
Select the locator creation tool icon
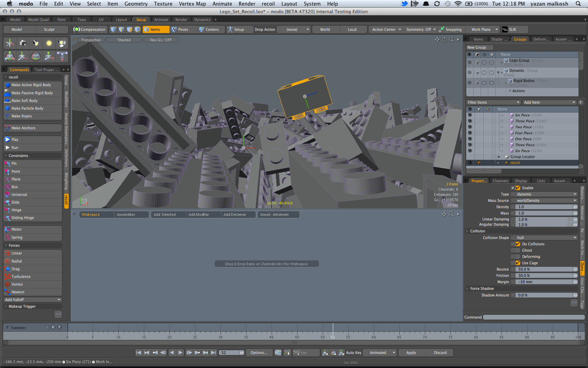point(10,43)
